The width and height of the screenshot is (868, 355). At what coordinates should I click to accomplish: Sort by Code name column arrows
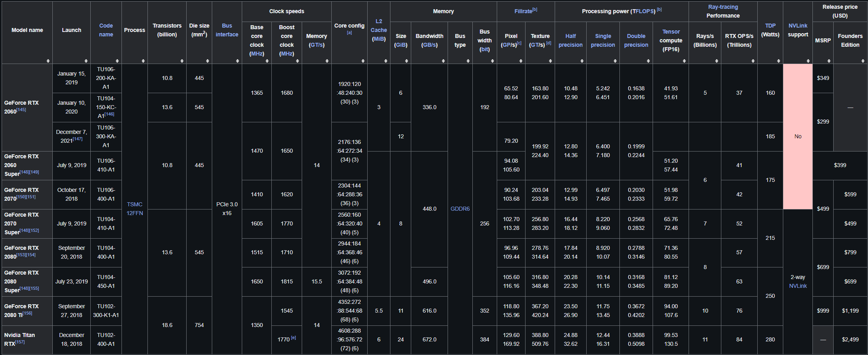click(117, 61)
